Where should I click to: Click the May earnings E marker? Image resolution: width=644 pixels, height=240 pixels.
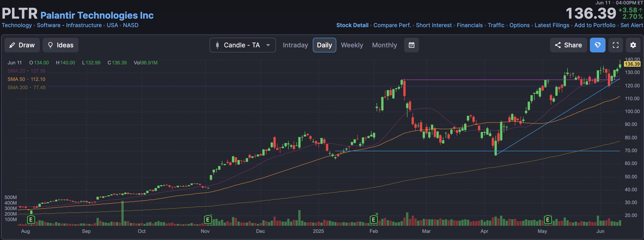coord(547,220)
